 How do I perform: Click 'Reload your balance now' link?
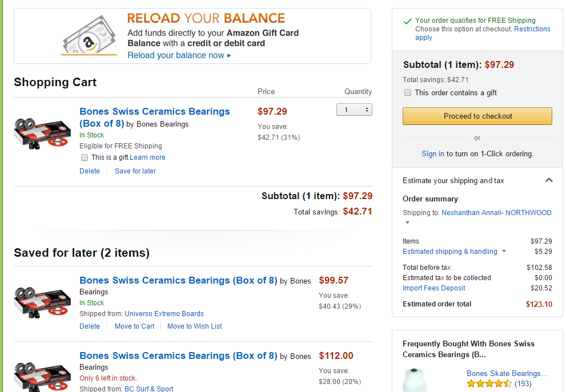tap(179, 55)
